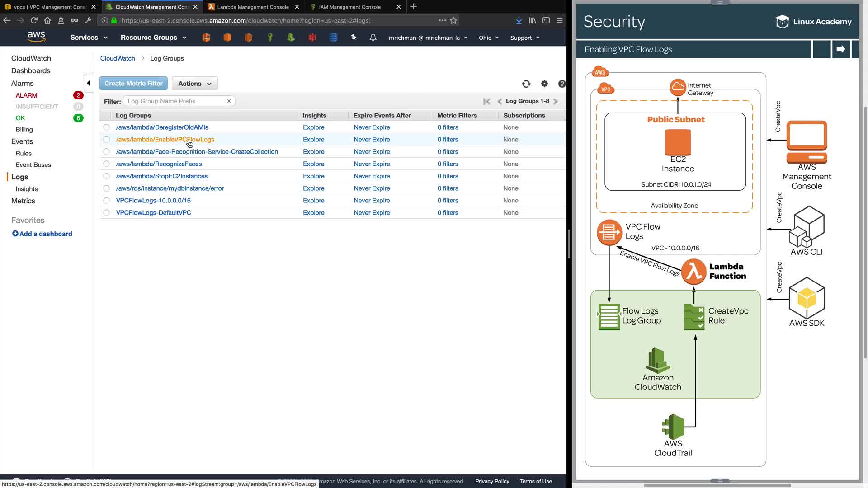Click the Log Group Name Prefix filter field

[175, 101]
